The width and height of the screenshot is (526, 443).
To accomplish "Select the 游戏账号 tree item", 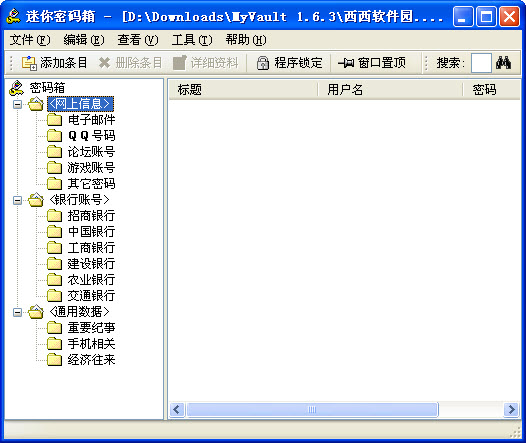I will [91, 168].
